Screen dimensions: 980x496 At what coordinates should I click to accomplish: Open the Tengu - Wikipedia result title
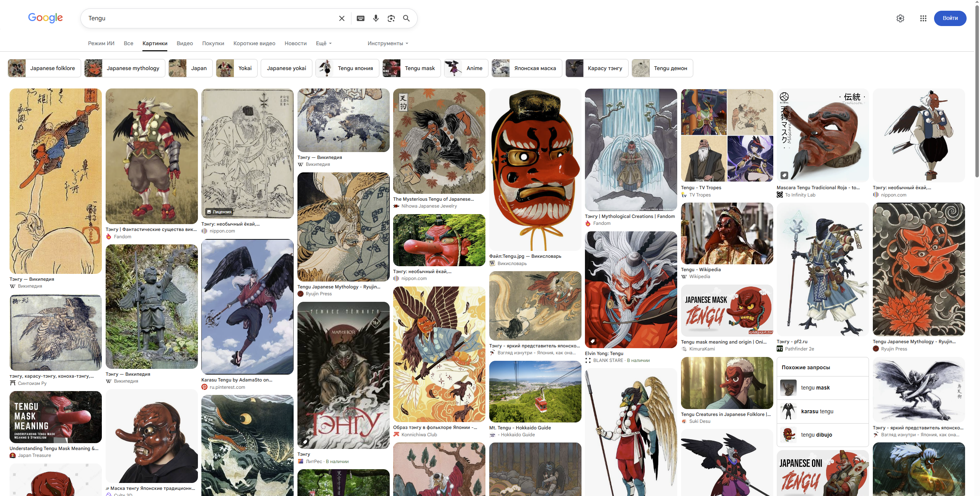tap(701, 270)
